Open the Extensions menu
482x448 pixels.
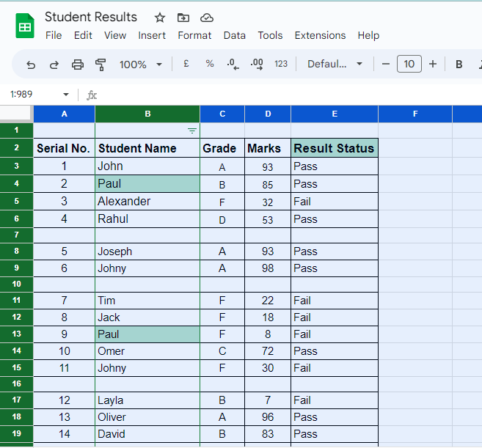point(320,35)
